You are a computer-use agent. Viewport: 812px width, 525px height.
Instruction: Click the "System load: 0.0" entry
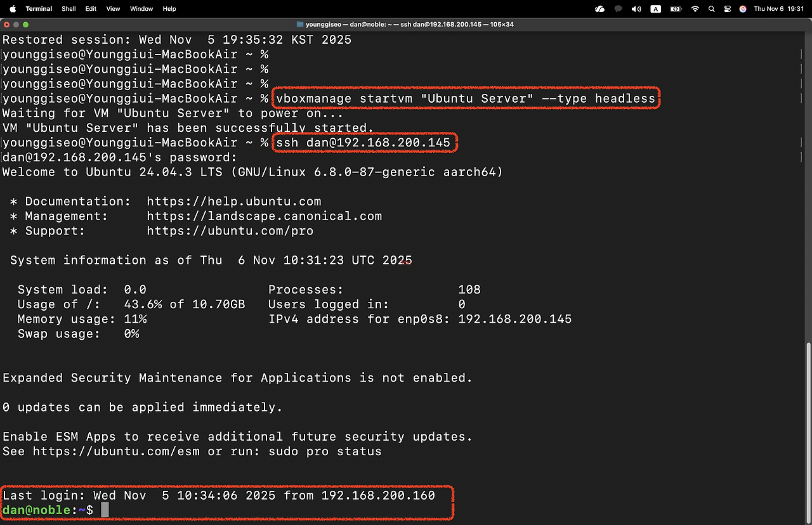point(82,290)
